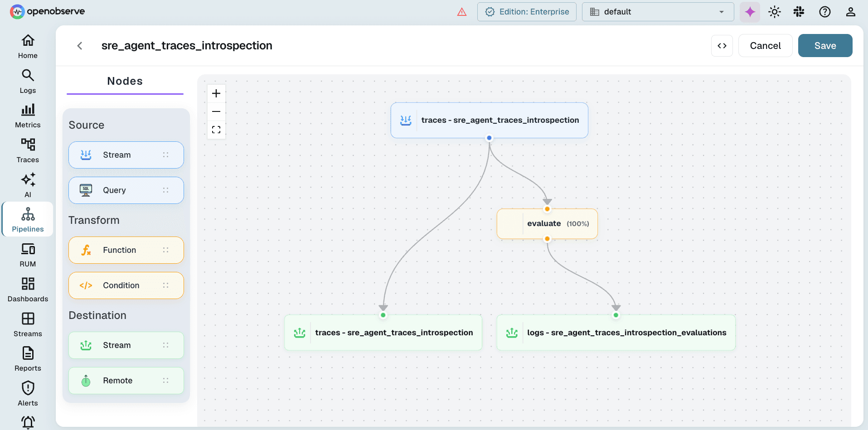This screenshot has height=430, width=868.
Task: Pick the Source Stream node
Action: 126,155
